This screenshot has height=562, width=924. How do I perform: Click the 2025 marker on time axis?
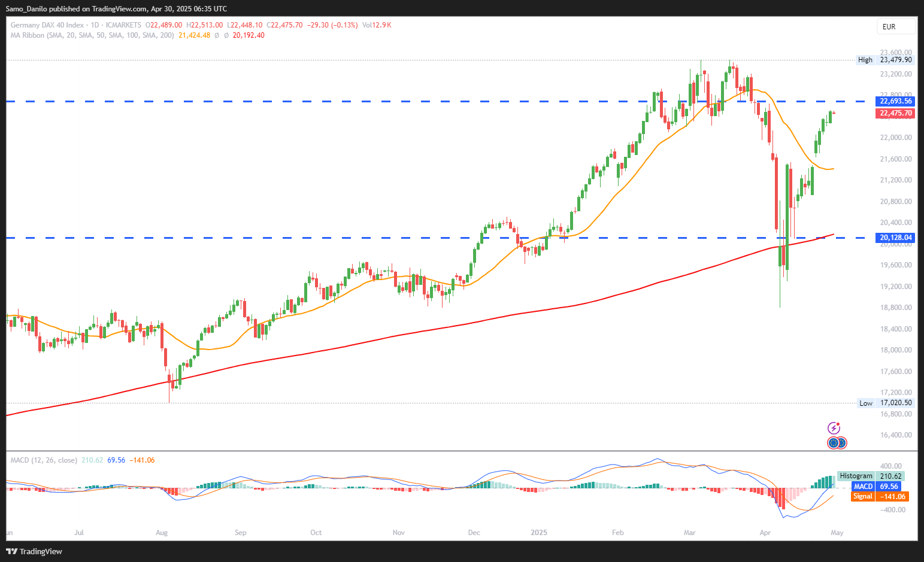pos(539,533)
